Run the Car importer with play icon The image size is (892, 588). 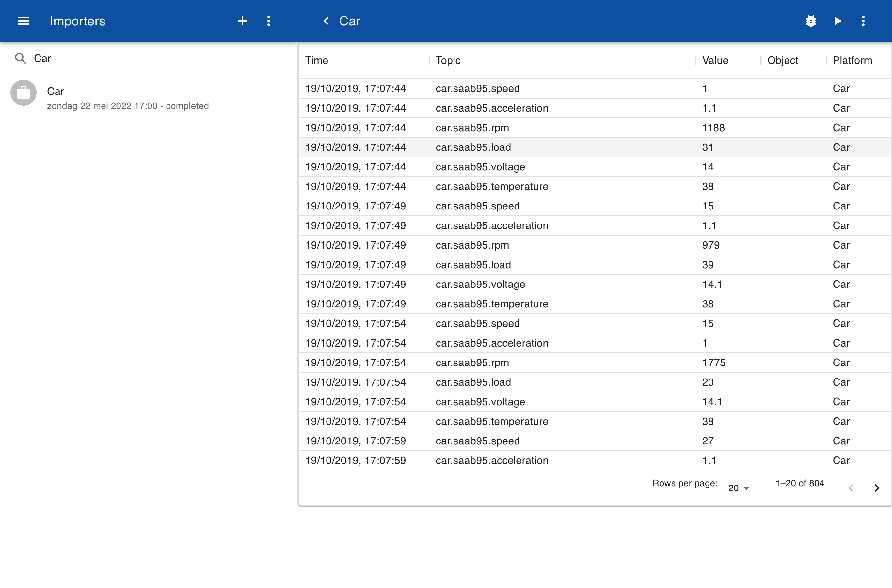(x=837, y=21)
